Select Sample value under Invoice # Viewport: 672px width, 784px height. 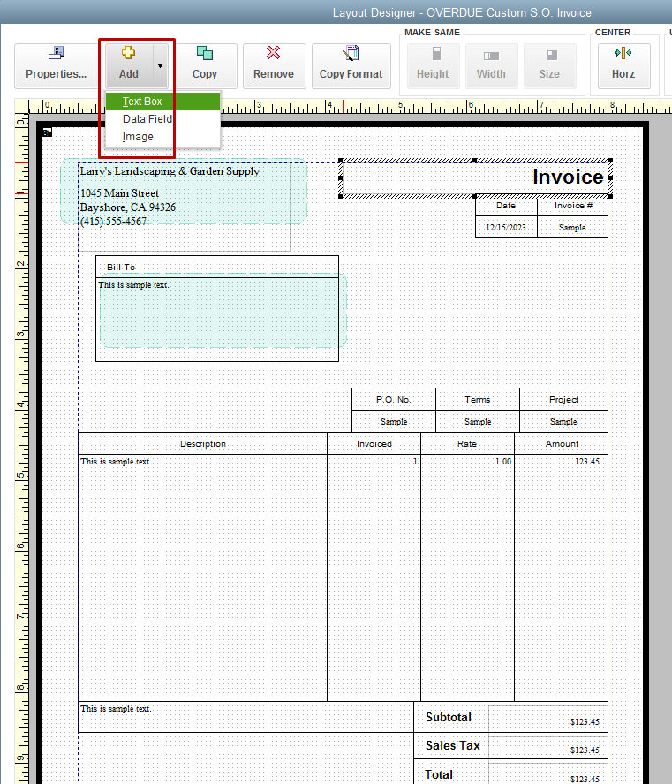click(572, 228)
